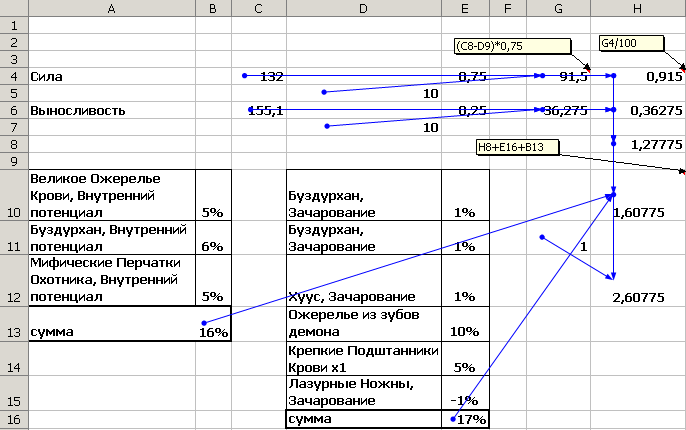Select column D header
Viewport: 686px width, 430px height.
tap(364, 8)
